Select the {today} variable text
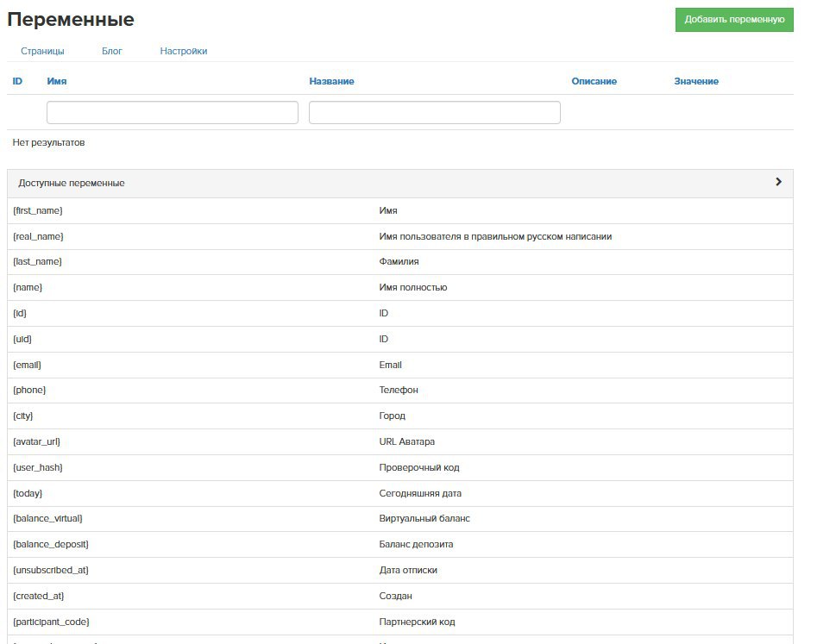The image size is (836, 644). click(x=28, y=493)
